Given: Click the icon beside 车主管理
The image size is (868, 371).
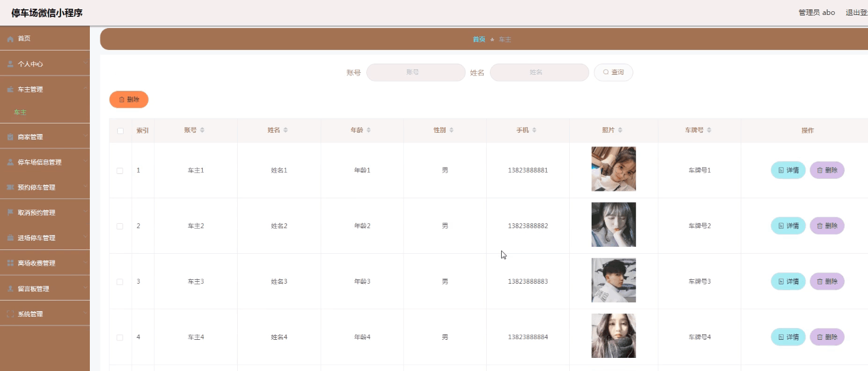Looking at the screenshot, I should [x=10, y=90].
